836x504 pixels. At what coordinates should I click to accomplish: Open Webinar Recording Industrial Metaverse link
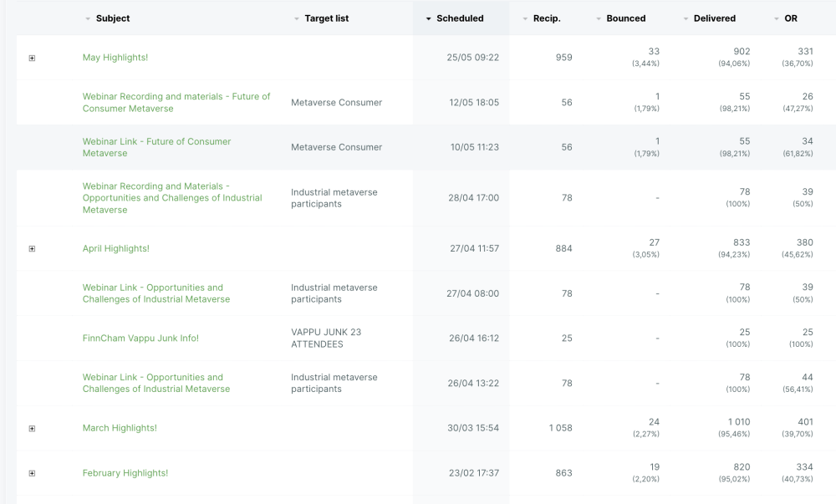tap(171, 198)
